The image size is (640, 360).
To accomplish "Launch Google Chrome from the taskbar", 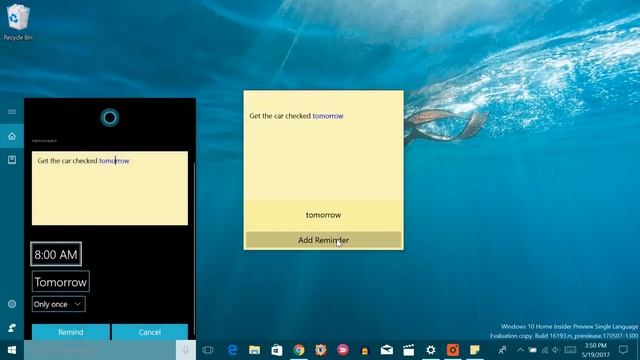I will tap(299, 350).
